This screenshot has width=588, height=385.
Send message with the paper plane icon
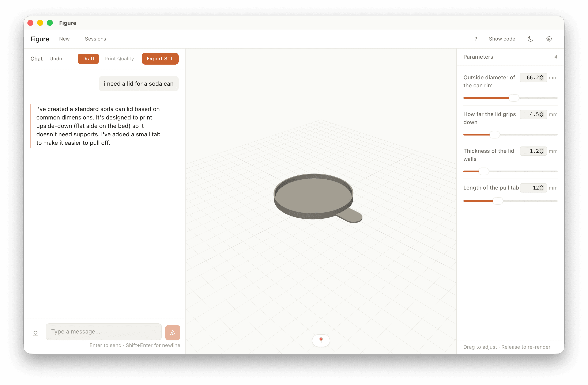point(172,332)
